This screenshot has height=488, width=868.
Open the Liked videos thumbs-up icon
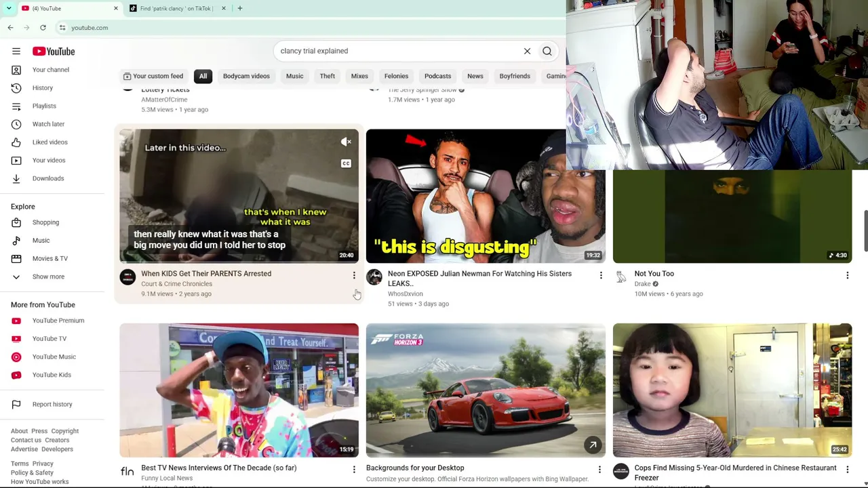coord(16,142)
